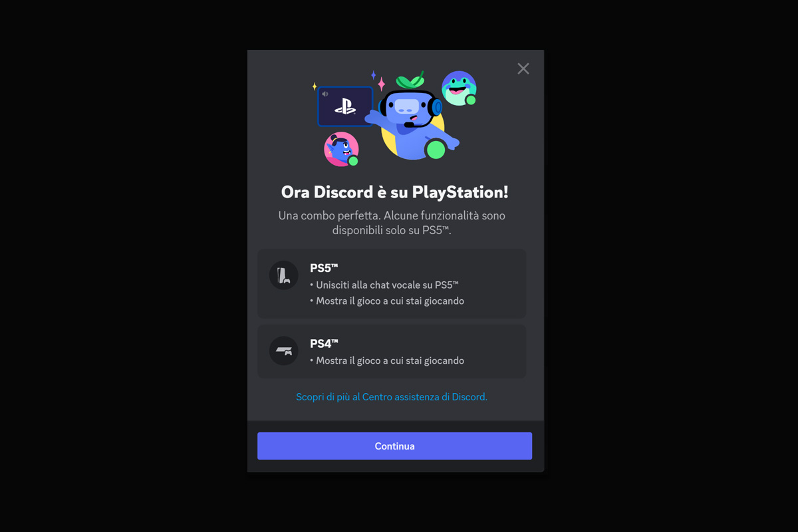This screenshot has width=798, height=532.
Task: Close the PlayStation announcement dialog
Action: [523, 68]
